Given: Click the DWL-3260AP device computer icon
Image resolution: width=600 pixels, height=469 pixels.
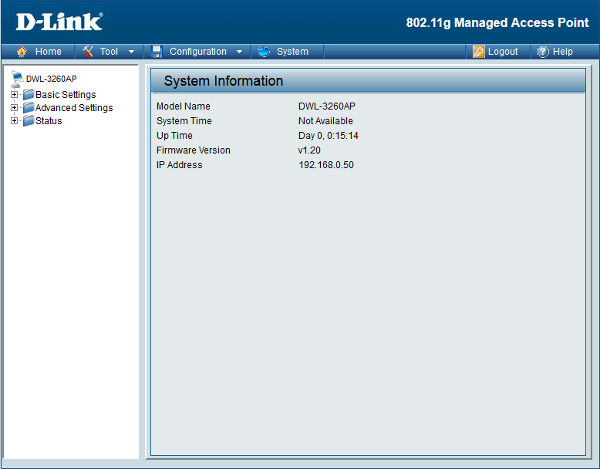Looking at the screenshot, I should coord(17,78).
